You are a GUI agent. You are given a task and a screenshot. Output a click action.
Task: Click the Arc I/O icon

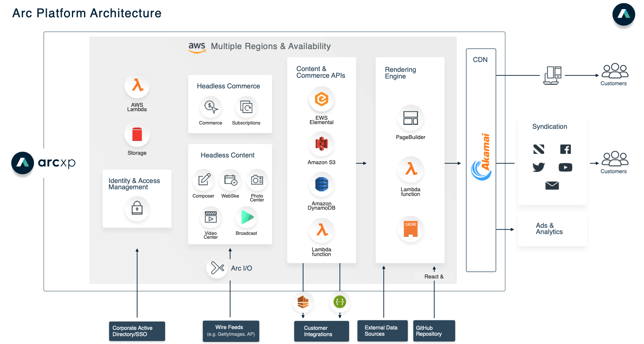217,268
